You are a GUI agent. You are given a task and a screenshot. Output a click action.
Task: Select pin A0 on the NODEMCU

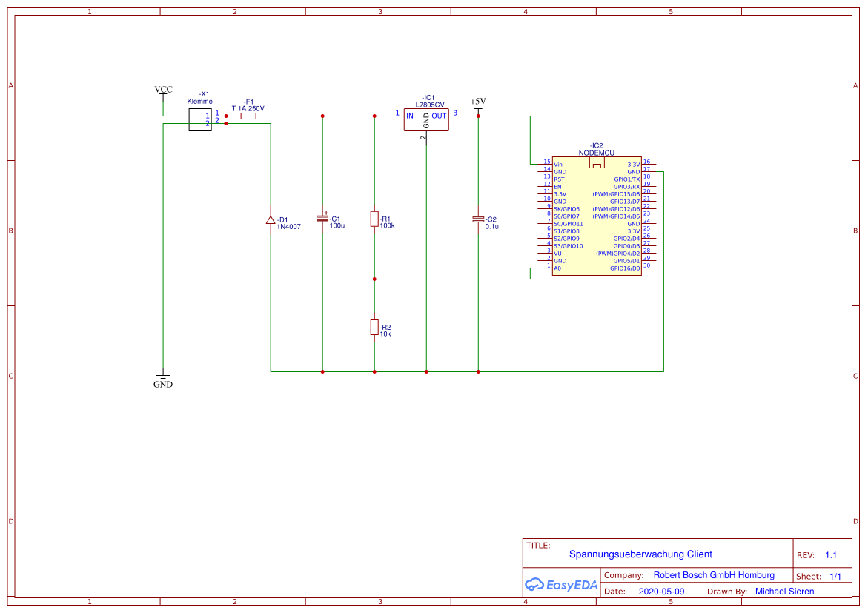click(x=557, y=268)
